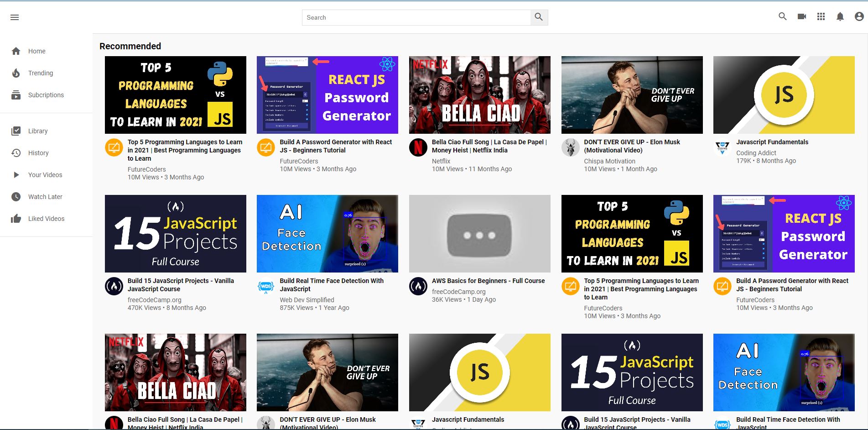Select Subcriptions in the sidebar menu
The height and width of the screenshot is (430, 868).
coord(46,95)
